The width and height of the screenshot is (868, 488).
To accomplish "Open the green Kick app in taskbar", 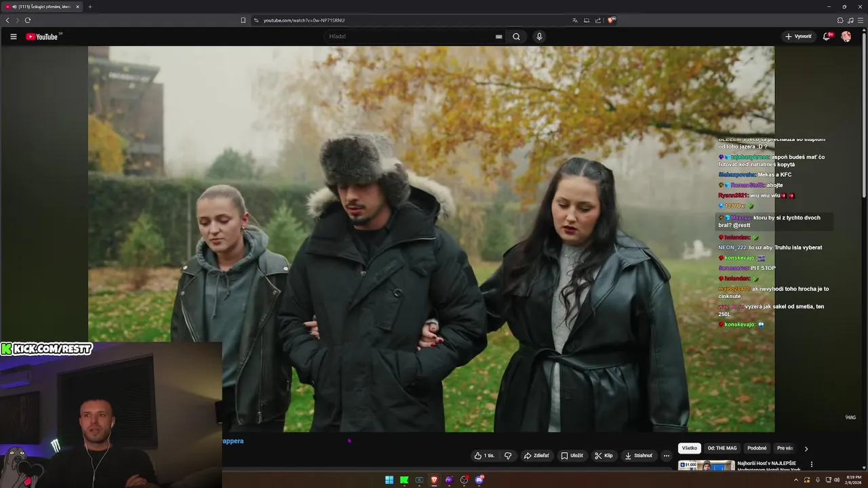I will pos(404,480).
